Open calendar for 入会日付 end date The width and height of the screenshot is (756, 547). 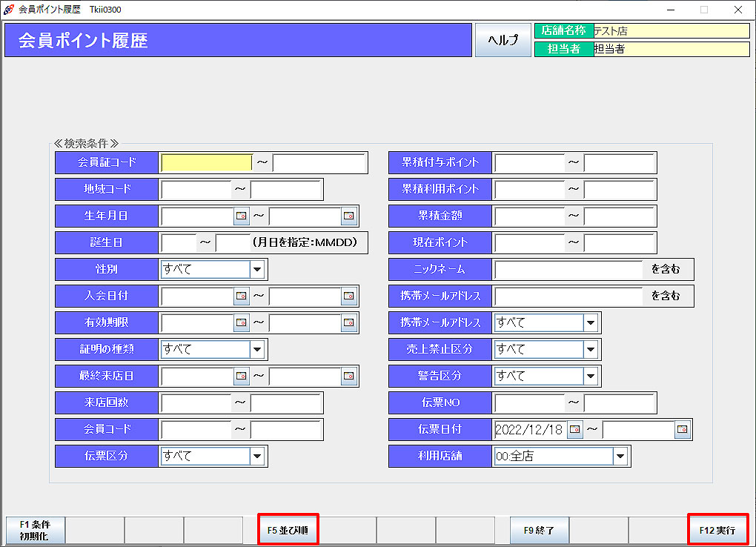click(x=348, y=296)
